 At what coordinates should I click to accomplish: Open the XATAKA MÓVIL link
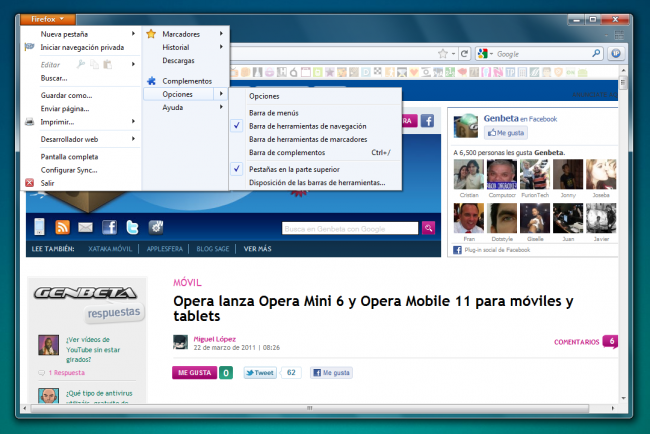(110, 249)
